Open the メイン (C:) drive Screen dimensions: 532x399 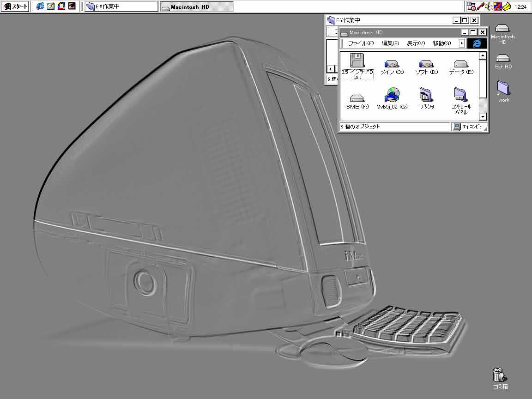click(x=392, y=67)
